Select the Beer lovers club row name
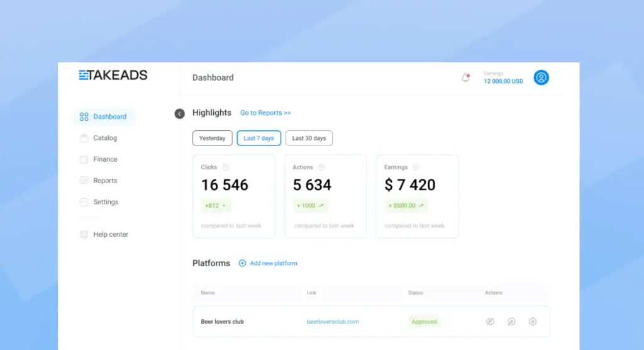 pyautogui.click(x=222, y=322)
